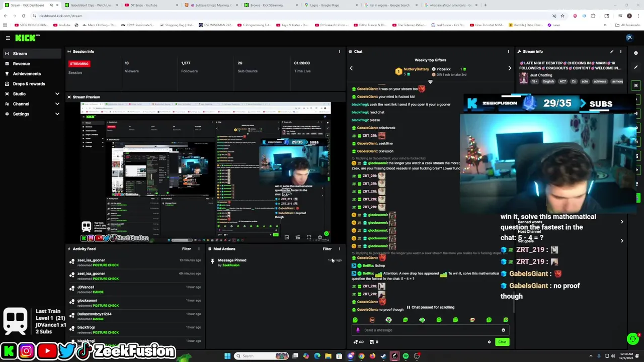Open Spotify from the taskbar

pyautogui.click(x=406, y=356)
